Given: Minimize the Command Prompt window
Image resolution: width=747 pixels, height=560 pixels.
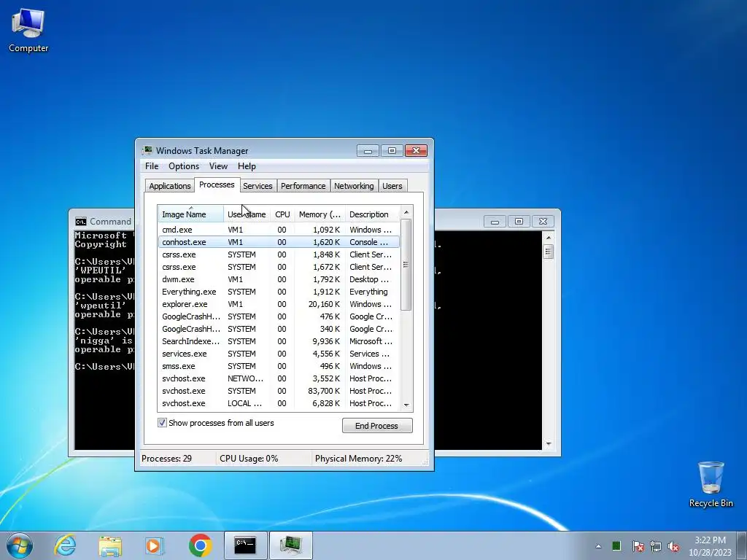Looking at the screenshot, I should (x=495, y=222).
